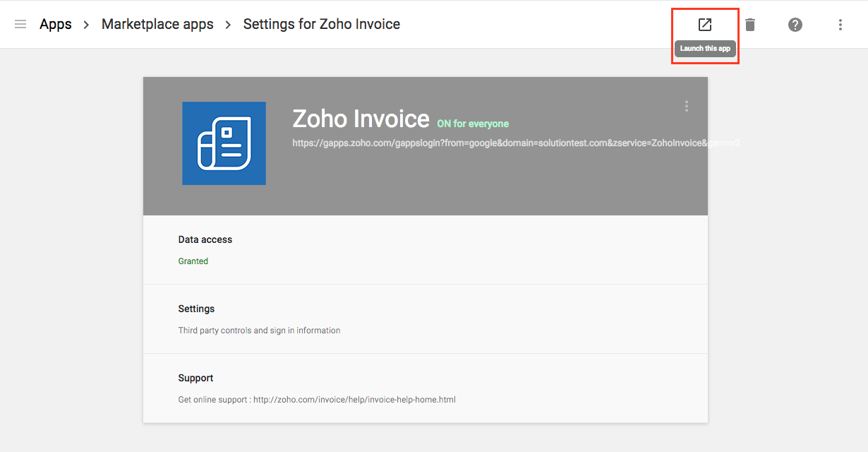This screenshot has height=452, width=868.
Task: Expand the Data access section
Action: [205, 239]
